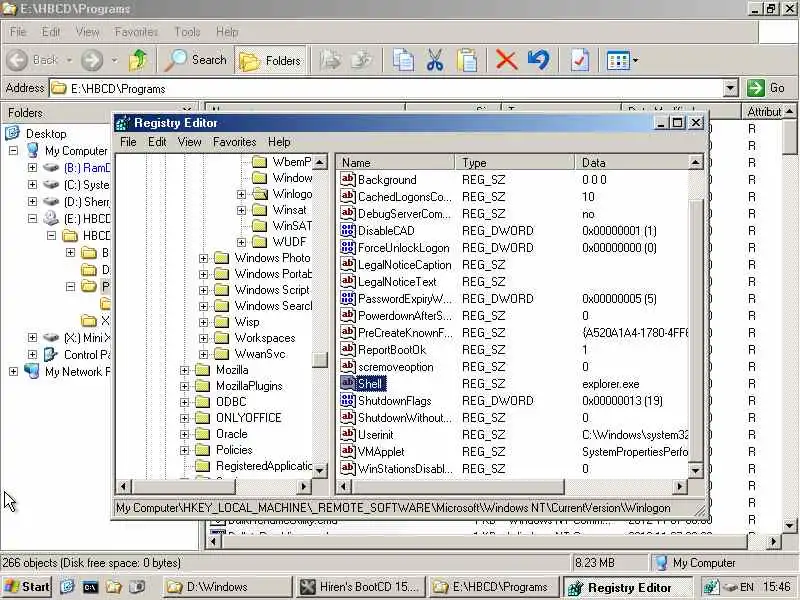This screenshot has height=600, width=800.
Task: Click the address field showing E:\HBCD\Programs
Action: click(x=386, y=88)
